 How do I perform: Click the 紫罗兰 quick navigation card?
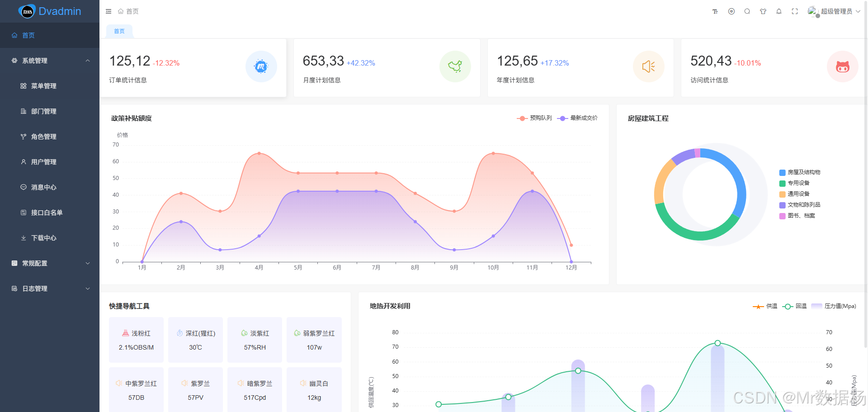195,390
